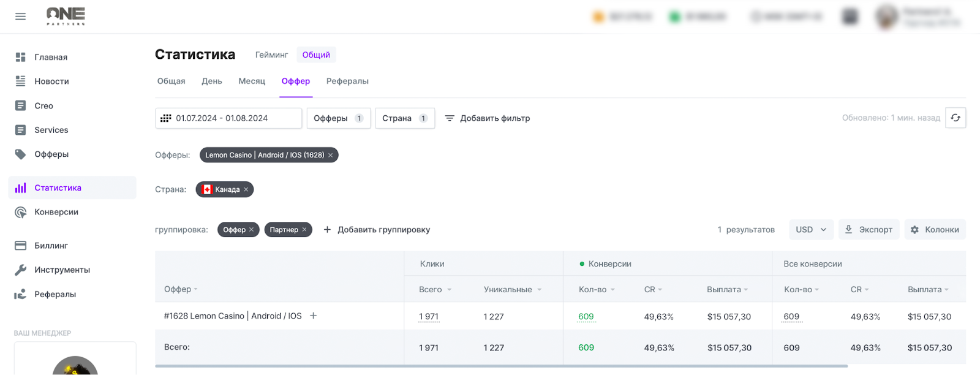The width and height of the screenshot is (980, 375).
Task: Click green 609 conversions link in Lemon Casino row
Action: point(586,317)
